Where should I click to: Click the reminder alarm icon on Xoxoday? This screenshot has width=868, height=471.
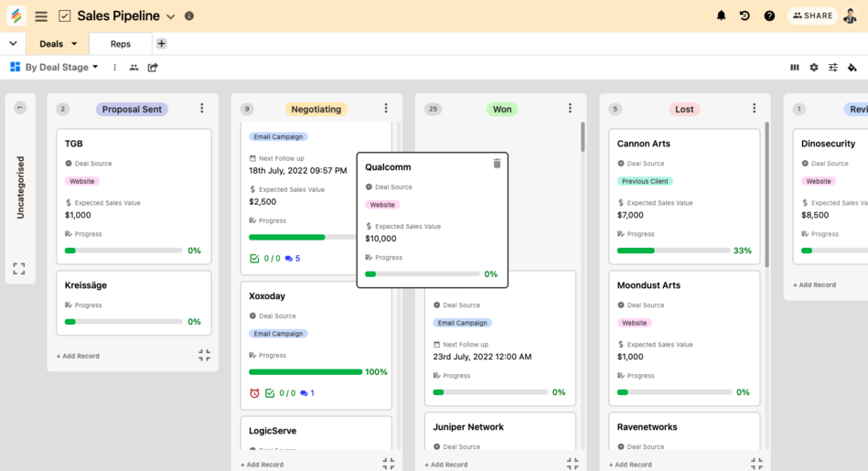pos(255,393)
